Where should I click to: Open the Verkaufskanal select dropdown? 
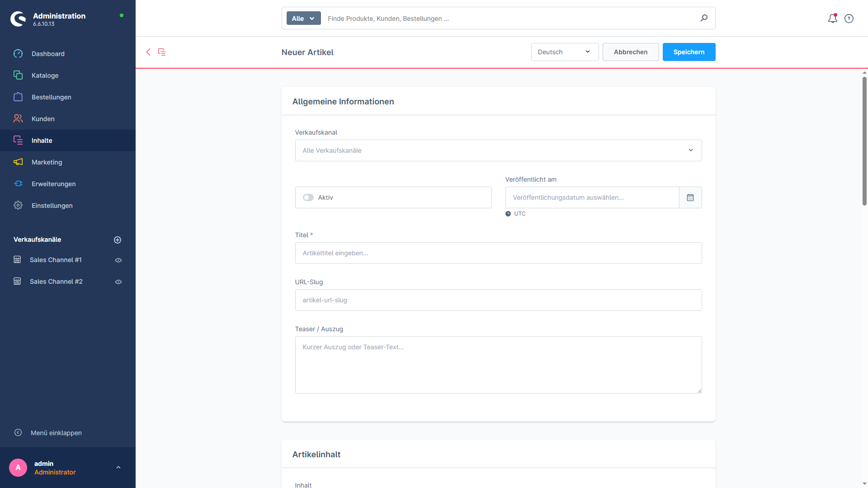tap(498, 150)
